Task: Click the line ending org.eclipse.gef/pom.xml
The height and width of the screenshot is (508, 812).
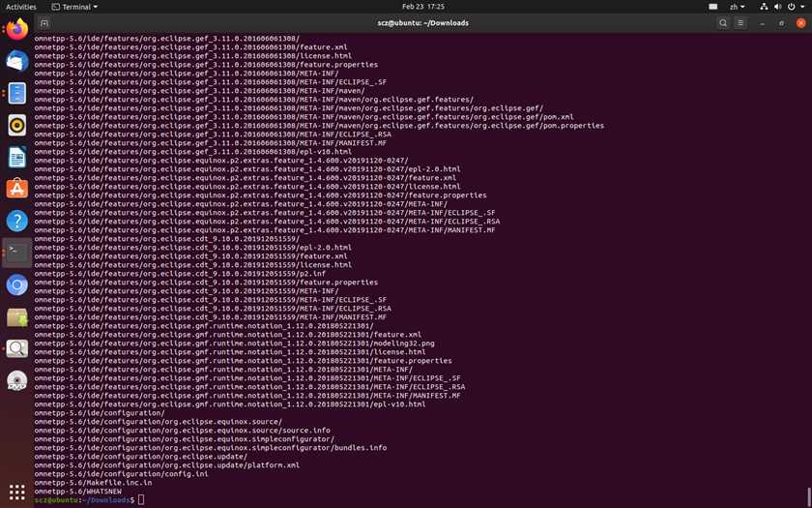Action: pos(304,117)
